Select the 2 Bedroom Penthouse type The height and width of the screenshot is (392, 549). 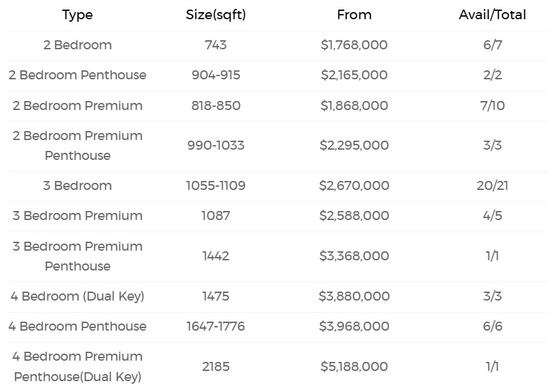77,75
